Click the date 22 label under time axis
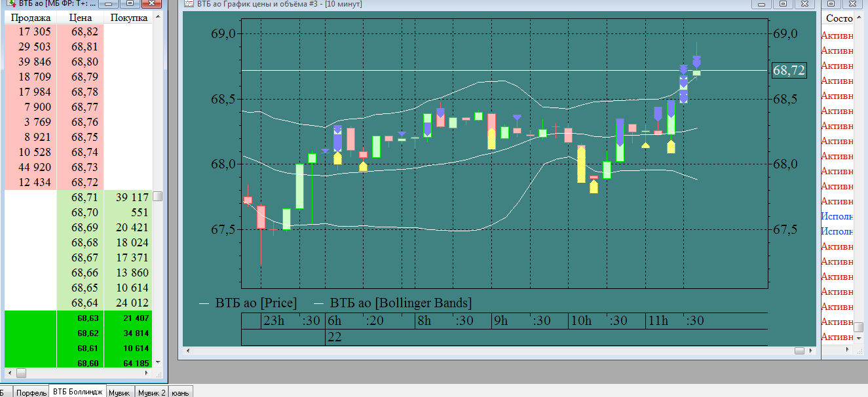868x397 pixels. tap(335, 337)
